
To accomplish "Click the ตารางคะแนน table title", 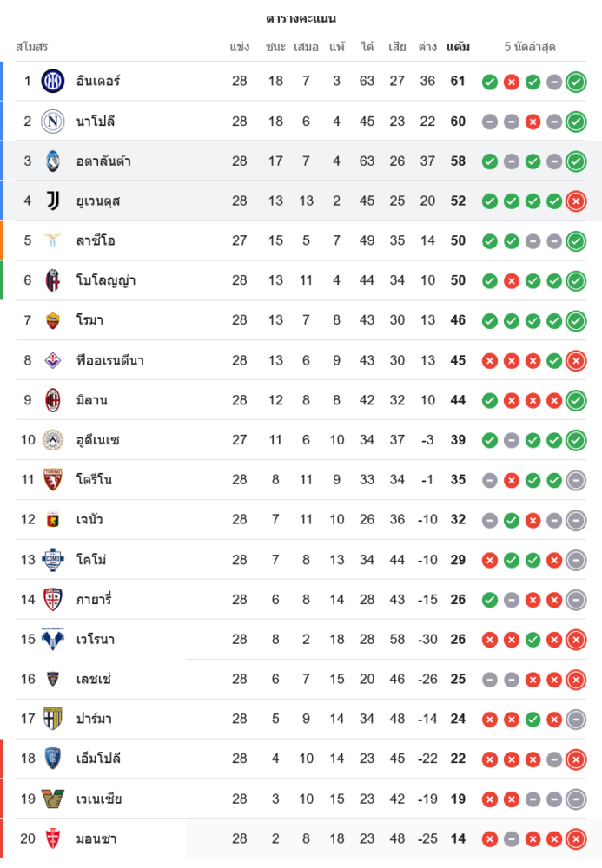I will (301, 18).
